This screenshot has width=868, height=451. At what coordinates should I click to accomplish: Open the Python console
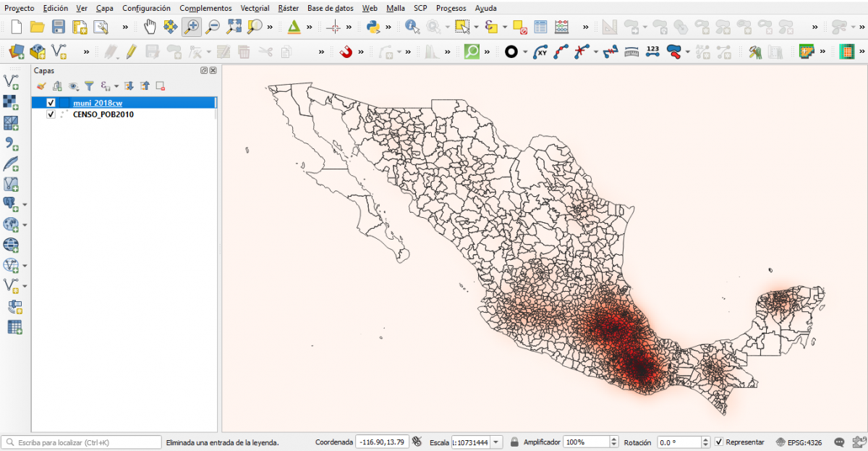pyautogui.click(x=373, y=27)
